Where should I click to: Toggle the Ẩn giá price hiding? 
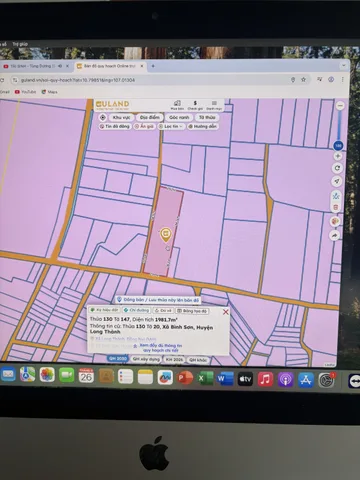coord(144,126)
